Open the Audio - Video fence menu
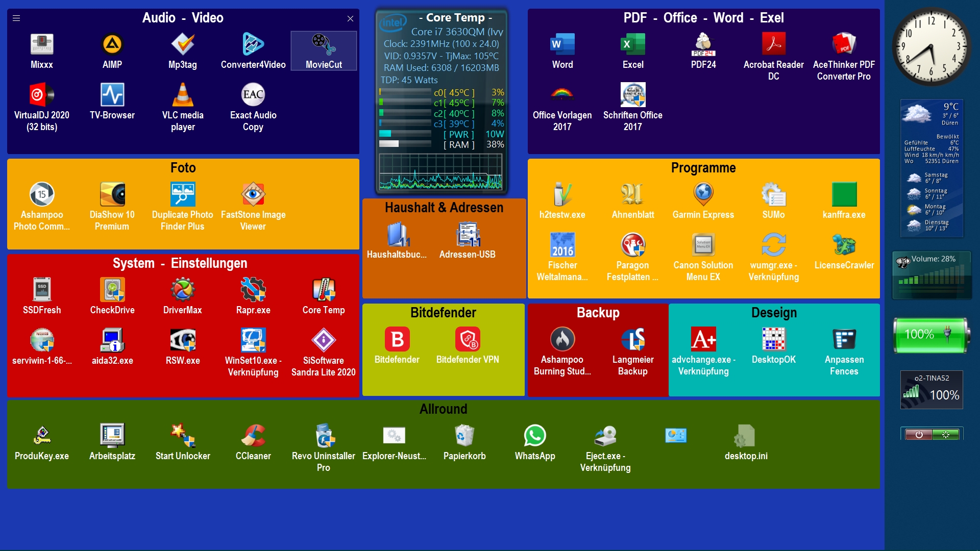The width and height of the screenshot is (980, 551). pos(16,18)
